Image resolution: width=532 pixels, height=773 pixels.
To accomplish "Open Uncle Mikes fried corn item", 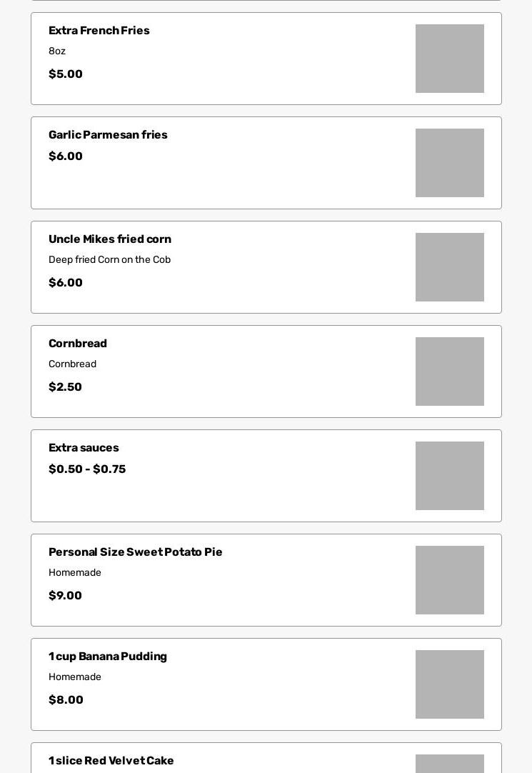I will click(110, 239).
